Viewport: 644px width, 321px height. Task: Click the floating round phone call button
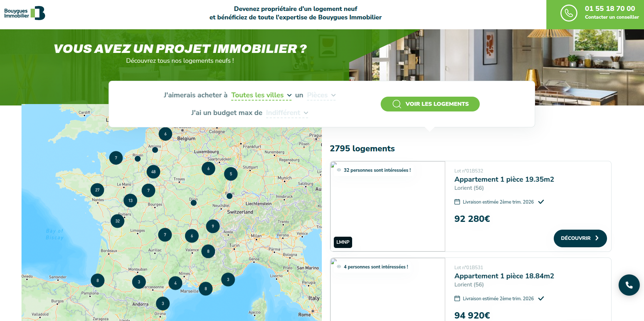tap(629, 285)
